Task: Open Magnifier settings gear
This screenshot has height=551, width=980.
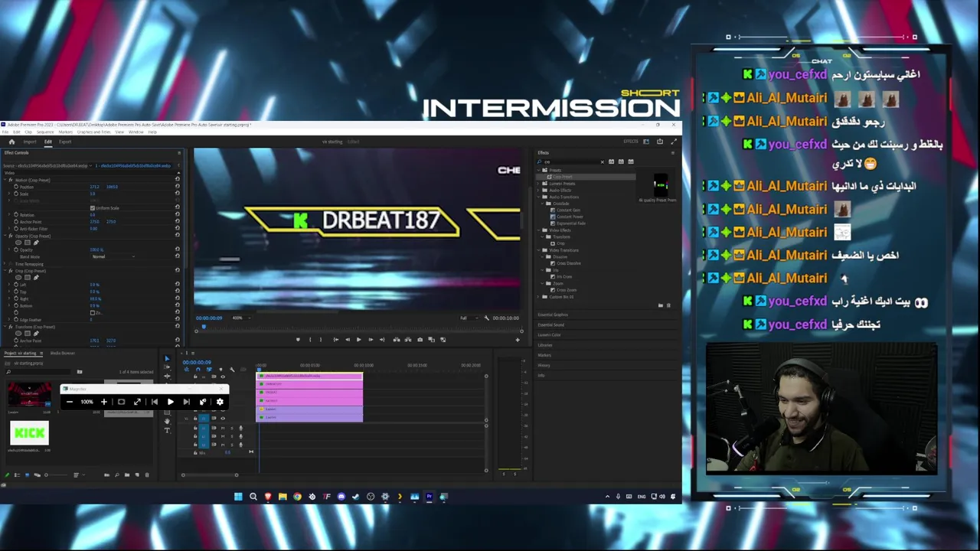Action: tap(220, 402)
